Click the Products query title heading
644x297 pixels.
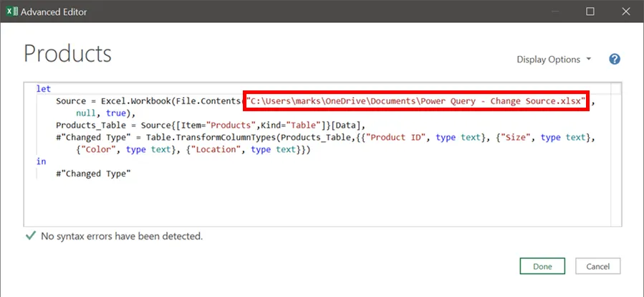pyautogui.click(x=68, y=54)
